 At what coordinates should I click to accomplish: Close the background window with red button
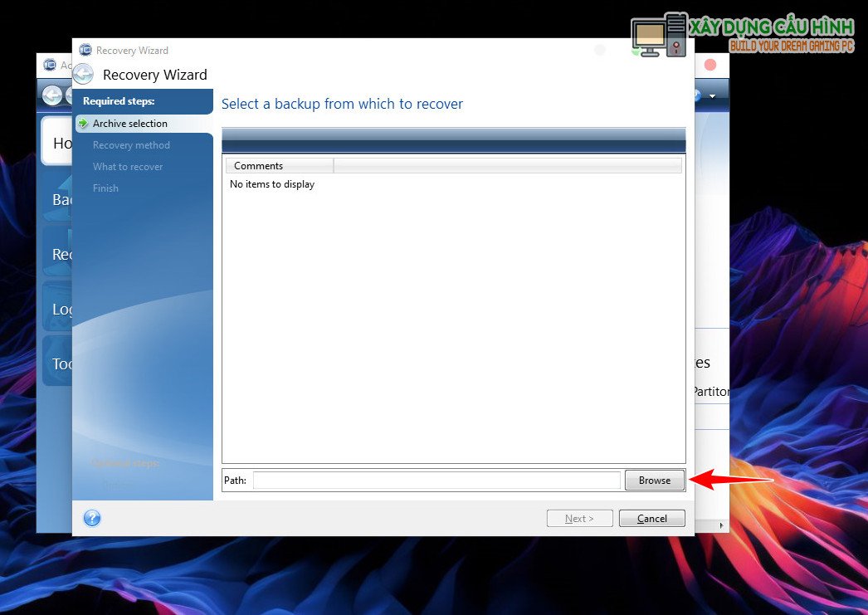pyautogui.click(x=710, y=65)
